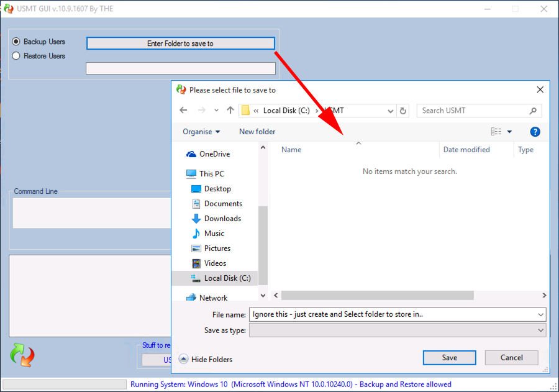Collapse the pane with Hide Folders

click(206, 359)
